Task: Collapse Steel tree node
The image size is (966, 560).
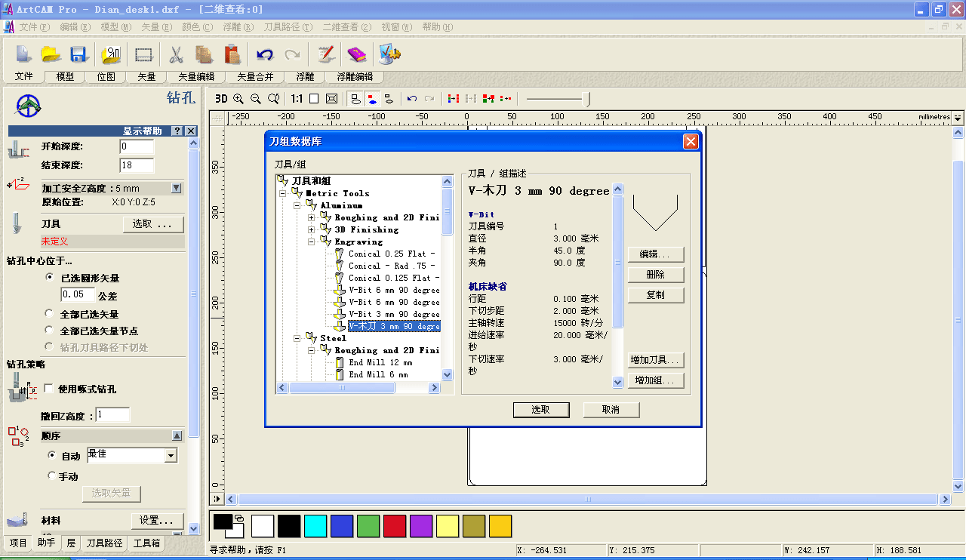Action: 297,338
